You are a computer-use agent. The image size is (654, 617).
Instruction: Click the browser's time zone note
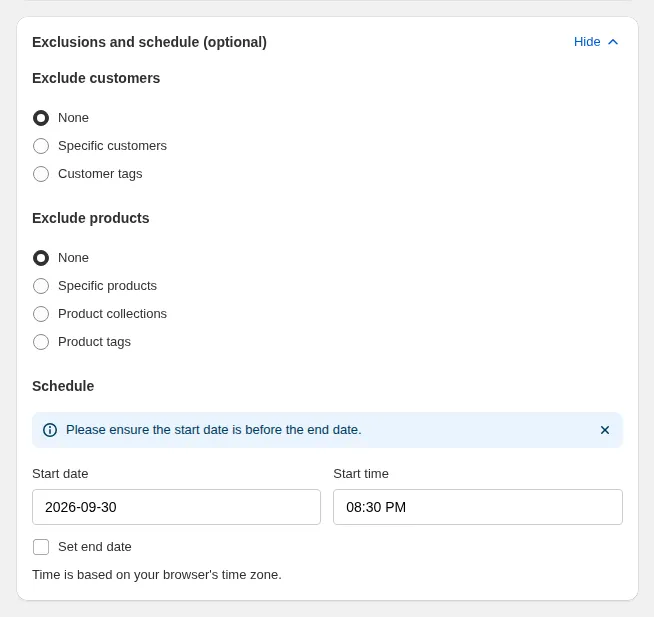tap(157, 574)
